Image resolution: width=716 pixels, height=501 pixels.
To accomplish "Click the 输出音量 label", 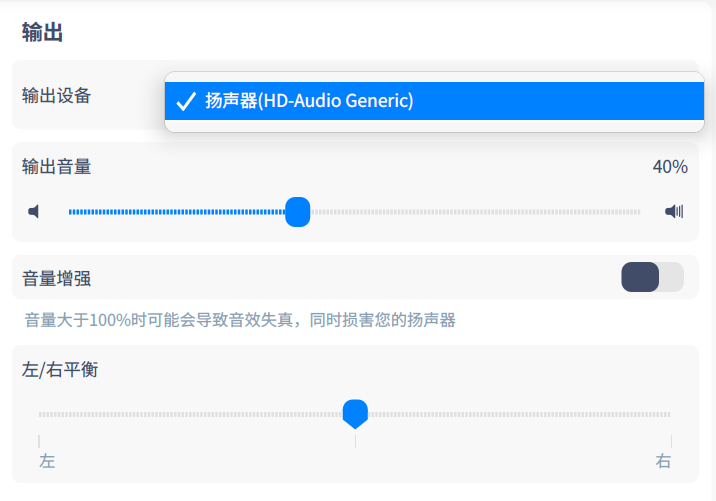I will pyautogui.click(x=57, y=167).
